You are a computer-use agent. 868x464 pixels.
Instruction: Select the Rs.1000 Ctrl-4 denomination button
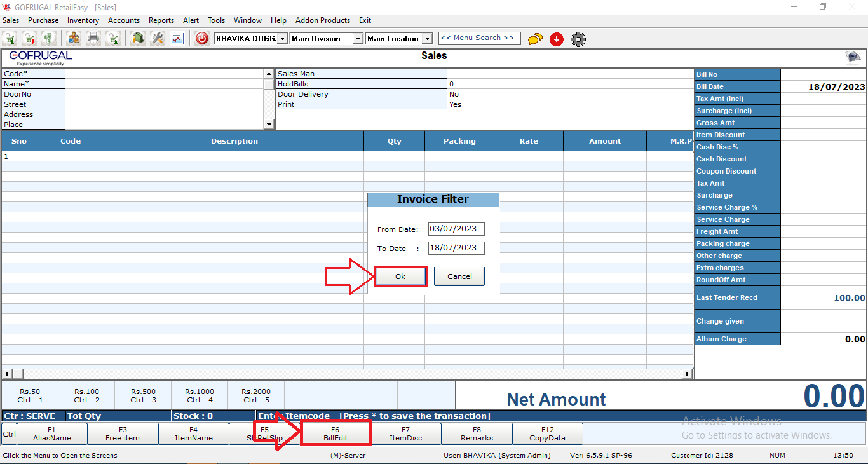coord(200,395)
